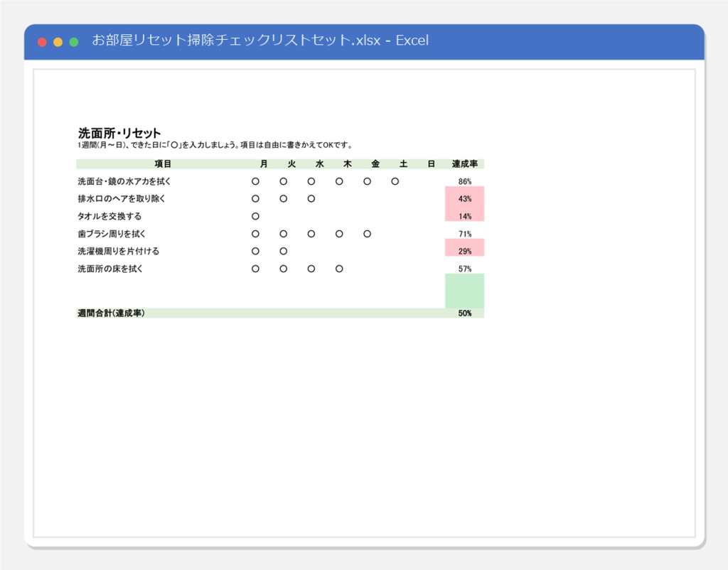Click Friday circle for '歯ブラシ周りを拭く'
Screen dimensions: 728x570
(x=367, y=234)
